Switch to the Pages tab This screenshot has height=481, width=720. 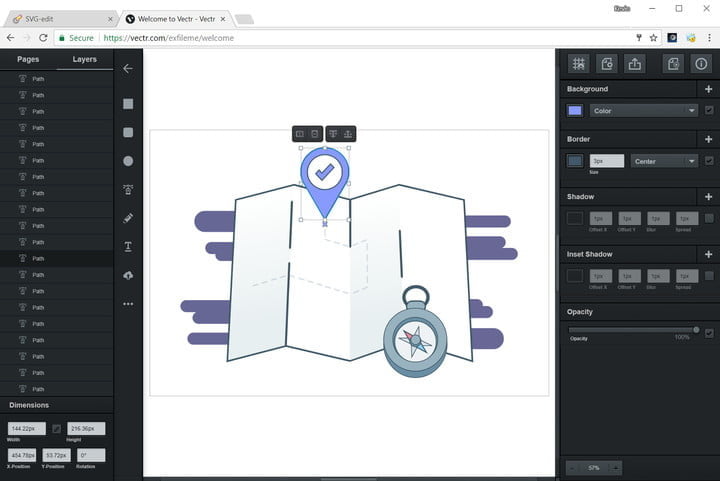tap(28, 59)
